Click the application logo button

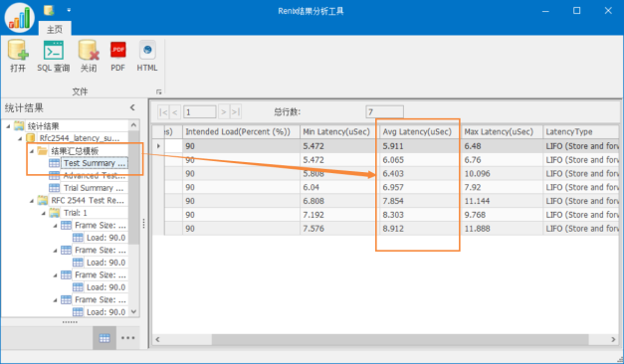tap(20, 18)
